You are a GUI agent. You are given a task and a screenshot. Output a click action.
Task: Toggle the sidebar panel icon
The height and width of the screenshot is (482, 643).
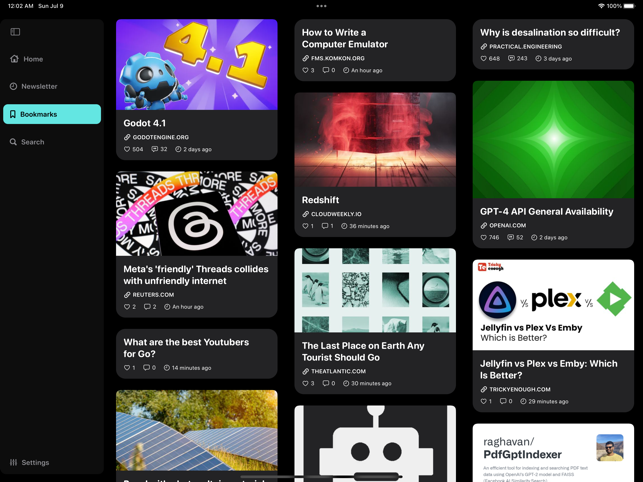coord(15,32)
